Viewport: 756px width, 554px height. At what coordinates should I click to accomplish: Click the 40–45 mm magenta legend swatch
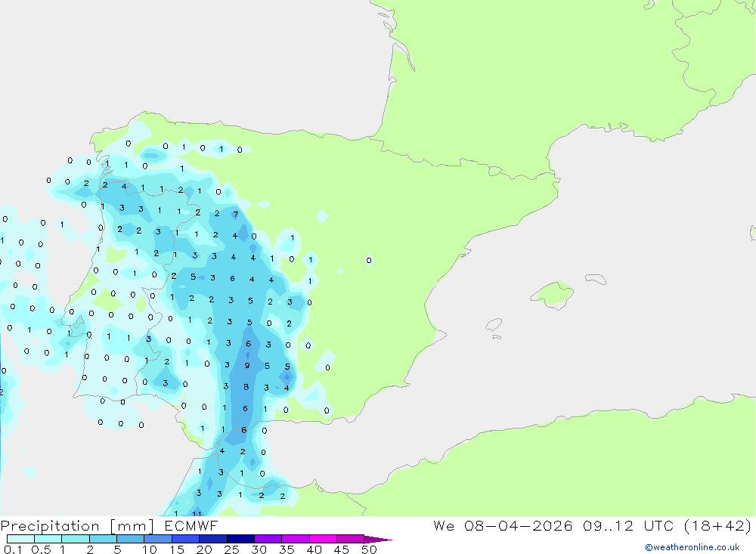(323, 539)
